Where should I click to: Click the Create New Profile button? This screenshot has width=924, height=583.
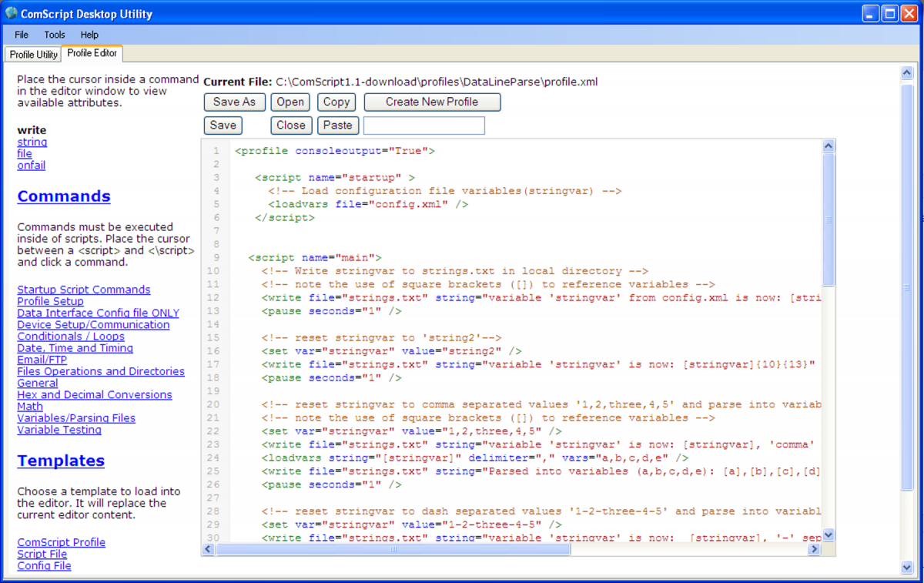432,102
